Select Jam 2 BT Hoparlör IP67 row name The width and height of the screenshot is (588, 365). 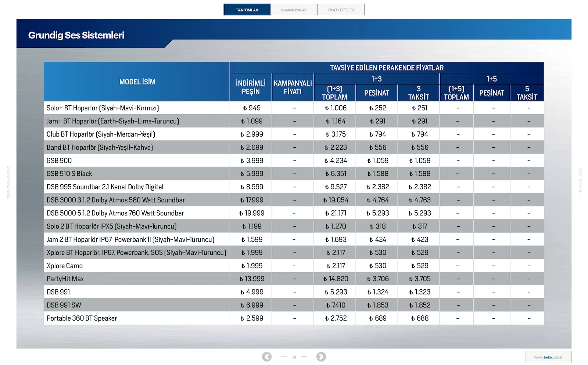[x=130, y=239]
